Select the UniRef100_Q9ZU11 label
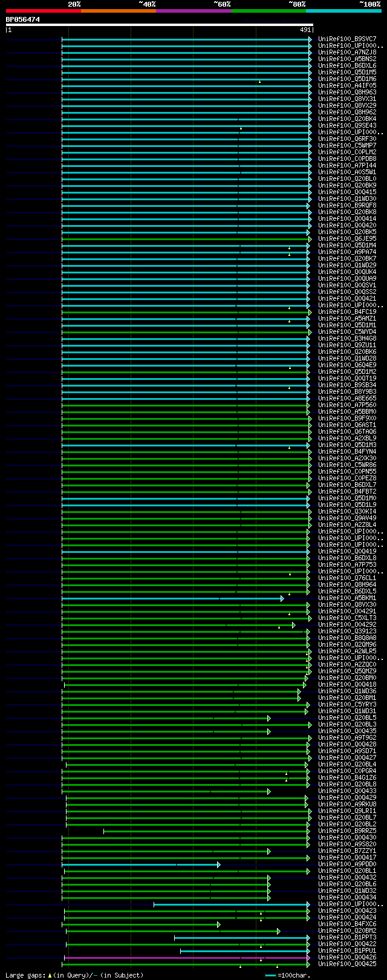The height and width of the screenshot is (980, 387). (347, 345)
